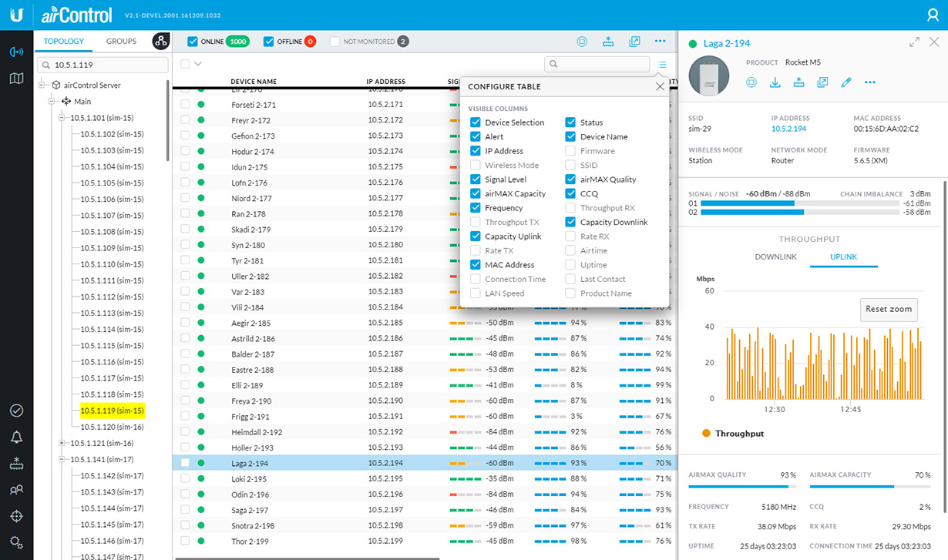This screenshot has height=560, width=948.
Task: Click firmware update icon in device list toolbar
Action: pos(608,42)
